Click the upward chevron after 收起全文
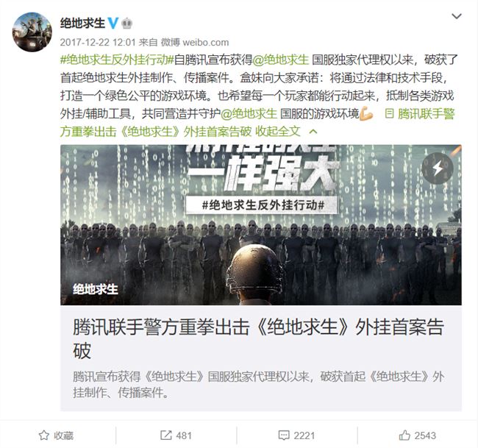Viewport: 478px width, 448px height. (313, 132)
